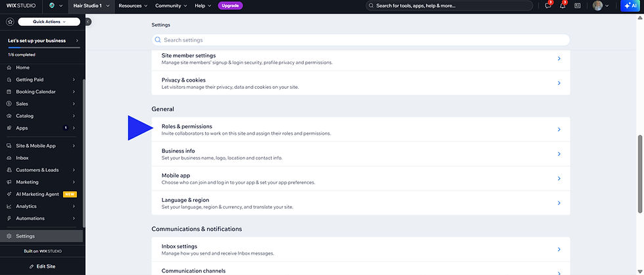Screen dimensions: 644x275
Task: Open Roles & permissions settings
Action: click(361, 130)
